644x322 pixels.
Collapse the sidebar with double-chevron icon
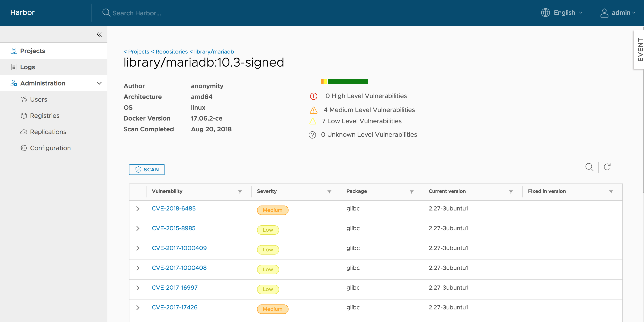point(99,34)
